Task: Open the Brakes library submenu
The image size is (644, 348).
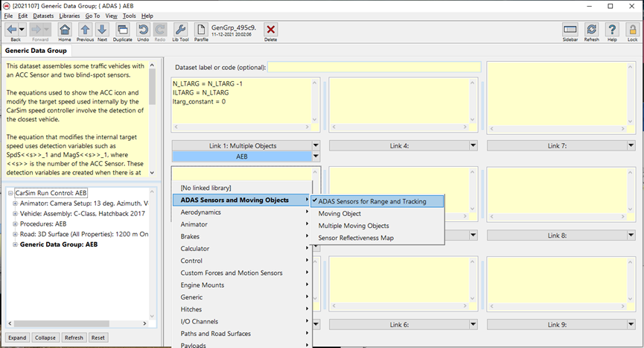Action: (242, 237)
